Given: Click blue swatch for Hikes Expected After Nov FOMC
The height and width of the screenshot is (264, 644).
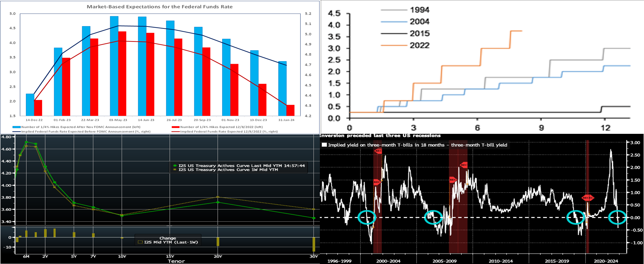Looking at the screenshot, I should coord(17,127).
